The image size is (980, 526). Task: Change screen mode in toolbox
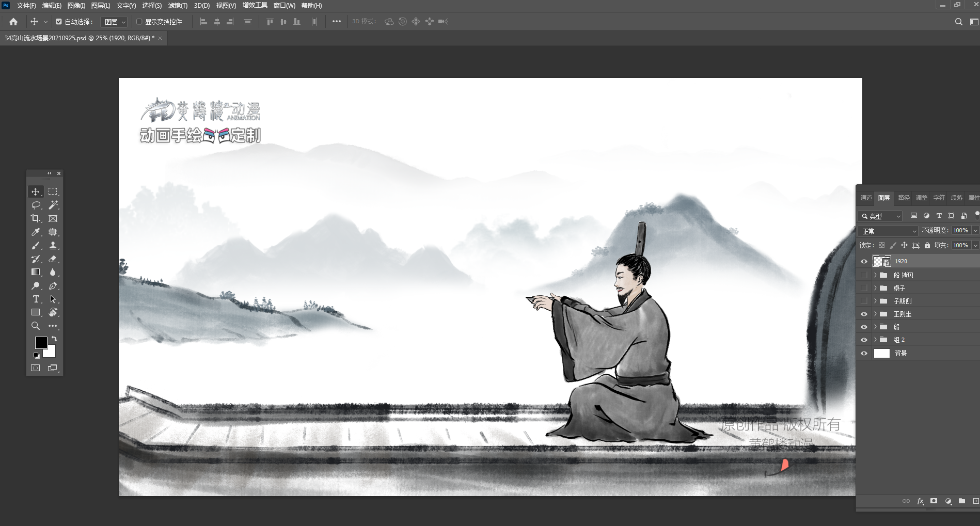point(53,368)
